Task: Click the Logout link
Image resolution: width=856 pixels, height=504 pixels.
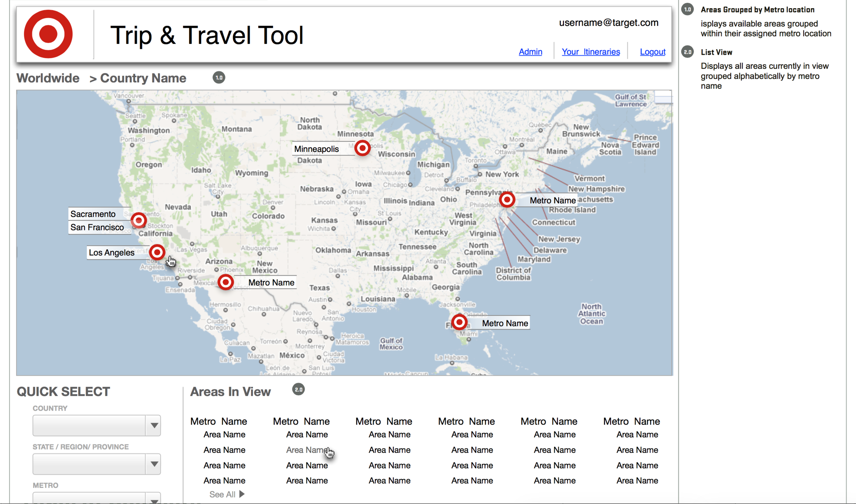Action: pos(653,52)
